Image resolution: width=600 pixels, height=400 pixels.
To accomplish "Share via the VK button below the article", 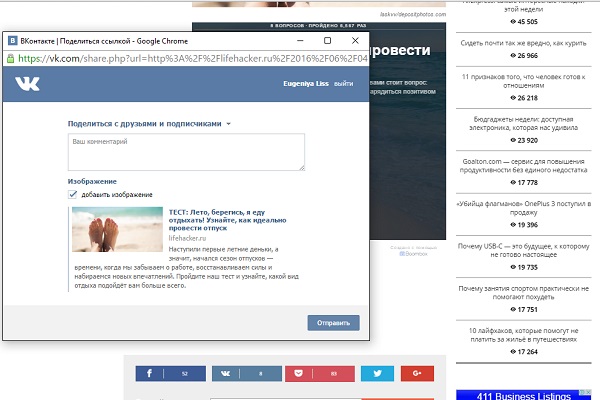I will pyautogui.click(x=247, y=374).
